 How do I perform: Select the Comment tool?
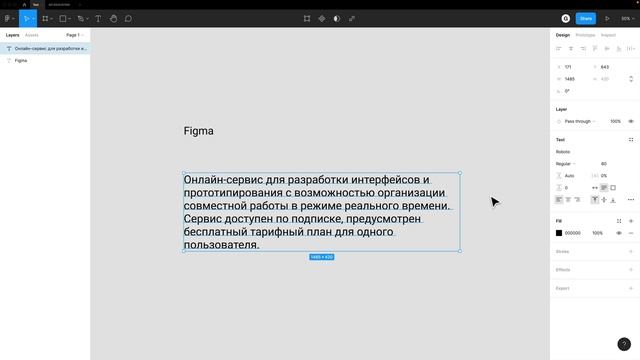pos(128,18)
